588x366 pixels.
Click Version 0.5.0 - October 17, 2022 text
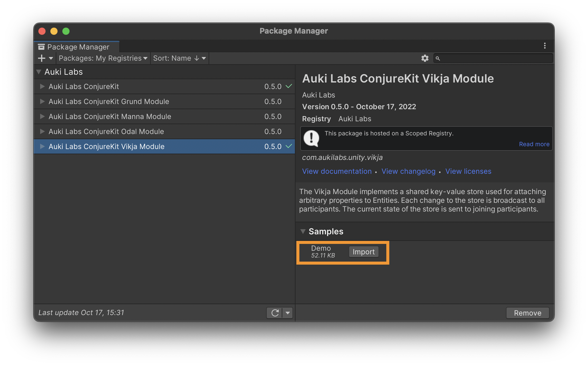[x=359, y=107]
